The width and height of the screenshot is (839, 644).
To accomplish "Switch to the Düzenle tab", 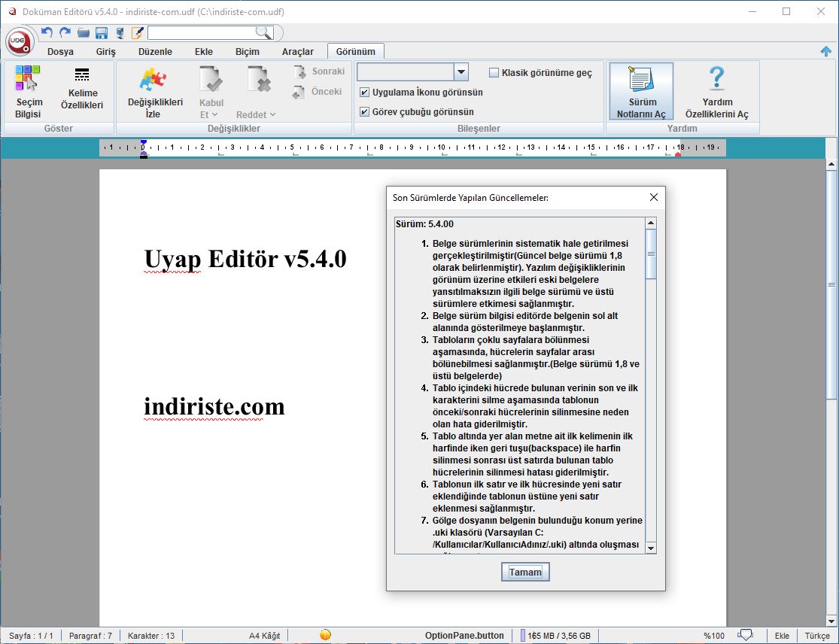I will 155,51.
